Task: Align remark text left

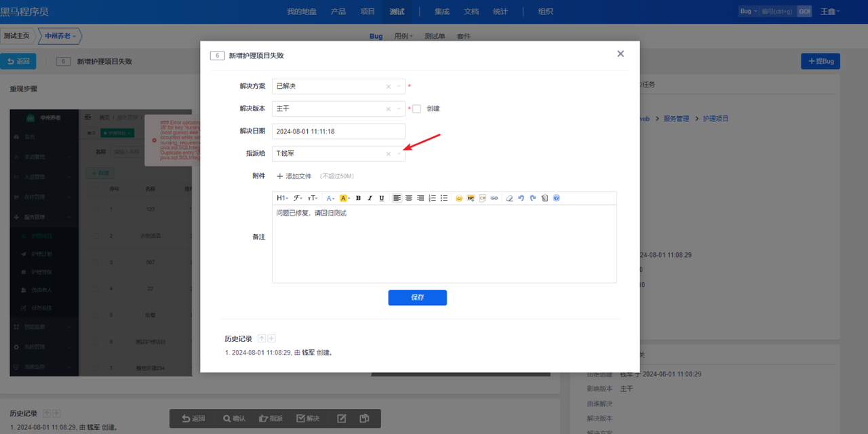Action: 397,198
